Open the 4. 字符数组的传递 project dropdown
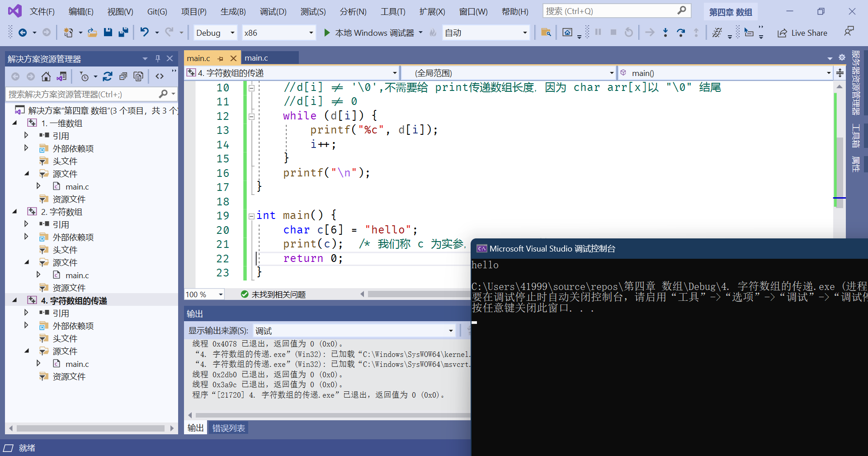 click(x=292, y=73)
